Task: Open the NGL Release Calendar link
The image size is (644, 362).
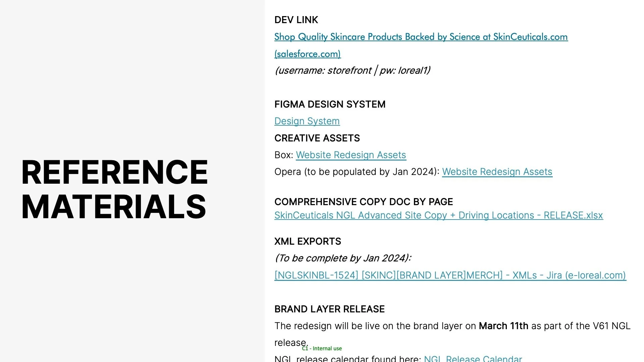Action: (473, 358)
